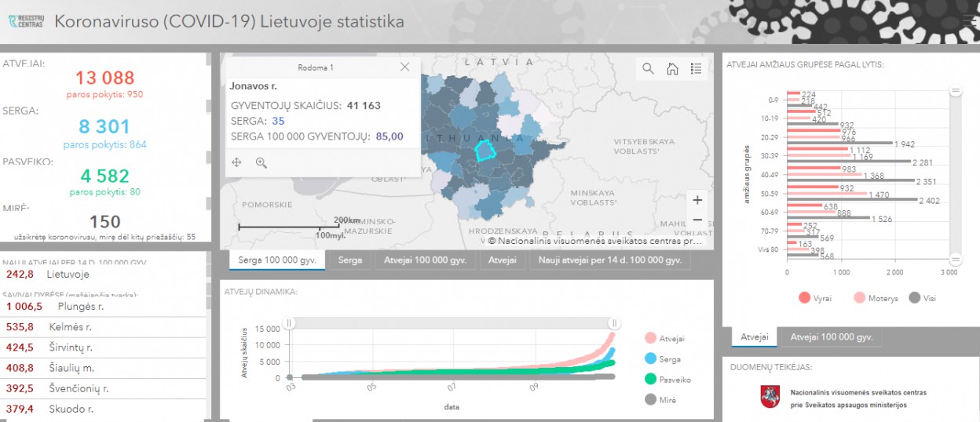Click the zoom-to icon in popup
980x422 pixels.
pos(261,162)
